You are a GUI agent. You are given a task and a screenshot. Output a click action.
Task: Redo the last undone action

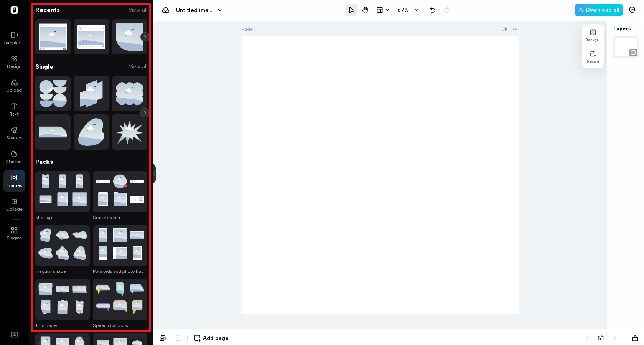tap(446, 10)
